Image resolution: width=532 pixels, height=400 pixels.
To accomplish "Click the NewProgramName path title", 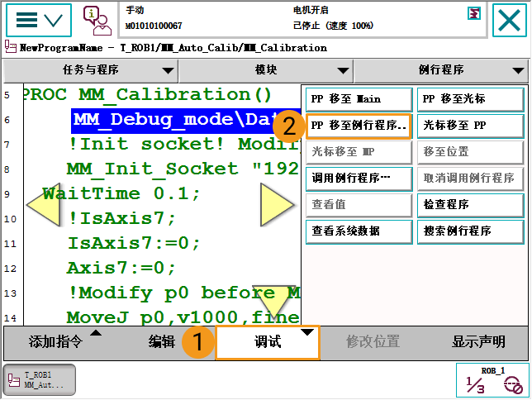I will pyautogui.click(x=173, y=48).
